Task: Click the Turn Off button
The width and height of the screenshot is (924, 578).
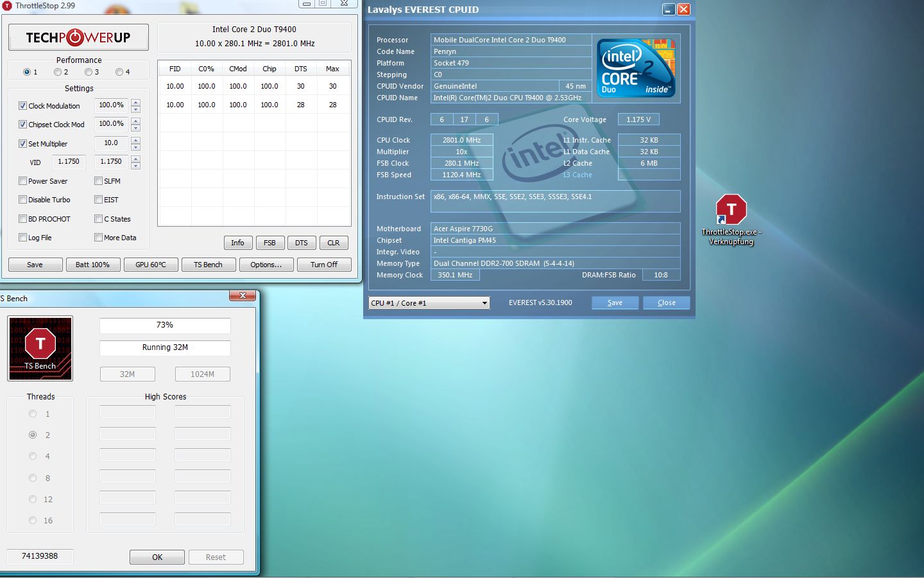Action: click(x=324, y=265)
